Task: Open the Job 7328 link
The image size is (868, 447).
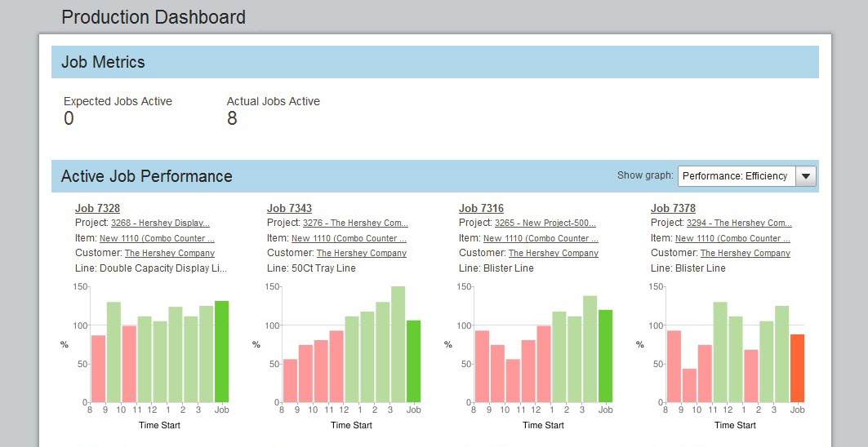Action: pos(97,208)
